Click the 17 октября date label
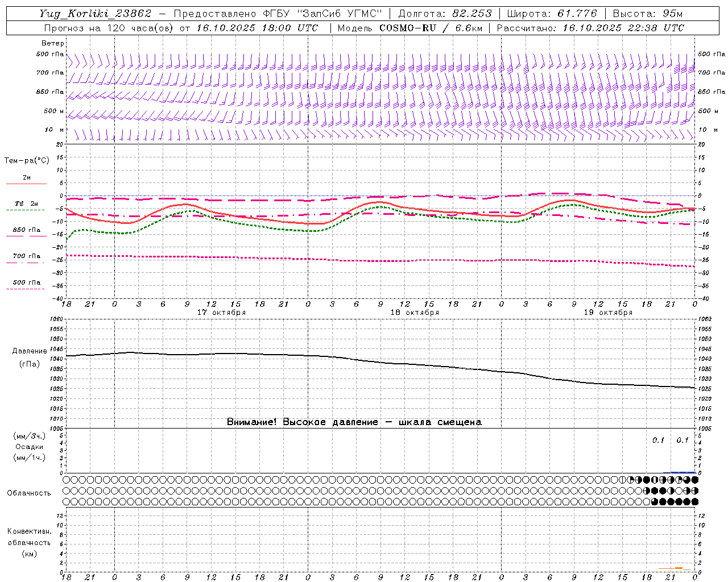 (221, 313)
